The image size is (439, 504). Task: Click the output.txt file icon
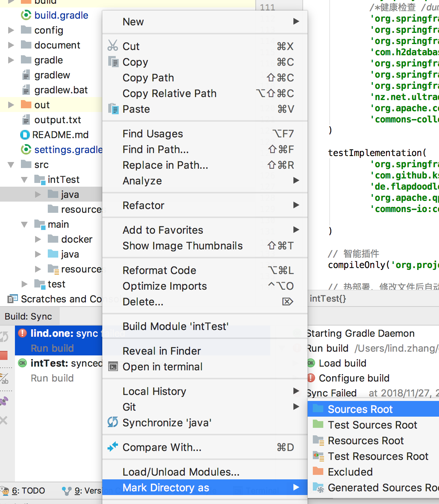[26, 120]
